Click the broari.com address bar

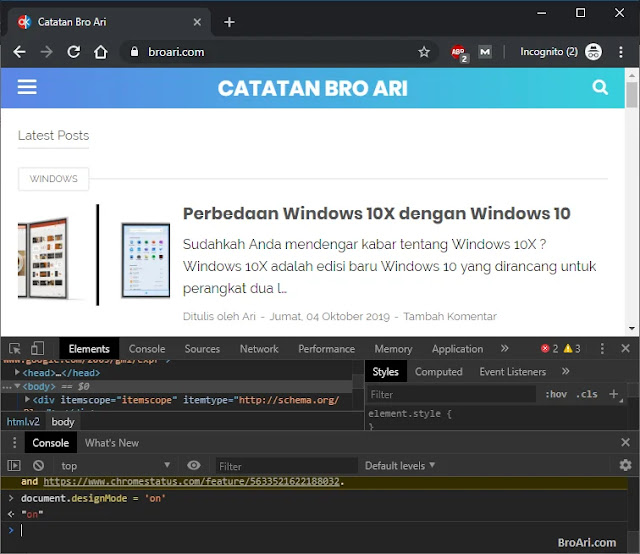tap(278, 52)
